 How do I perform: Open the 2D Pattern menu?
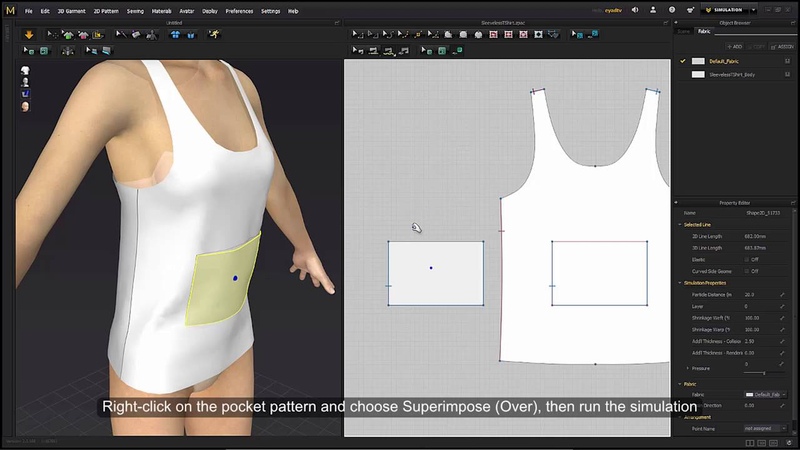(106, 11)
